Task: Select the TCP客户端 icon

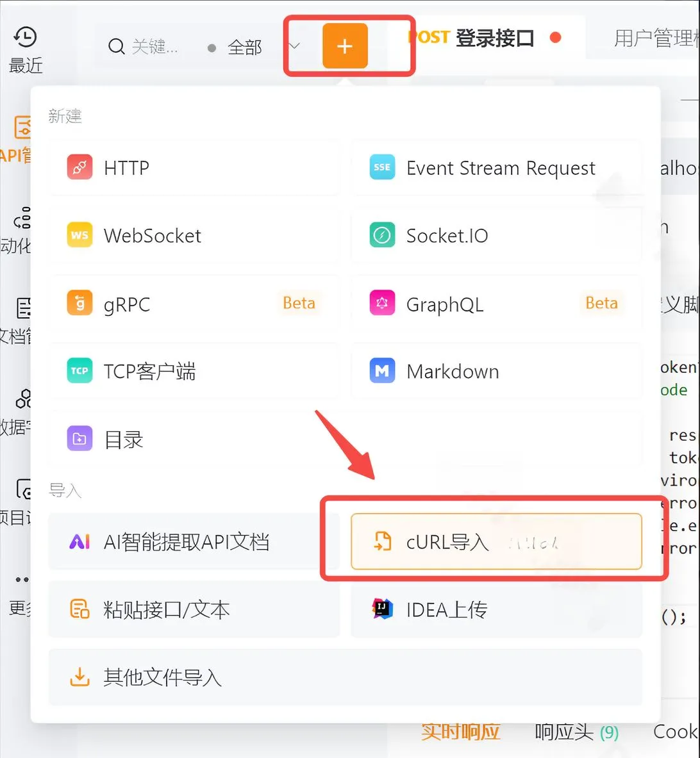Action: (79, 371)
